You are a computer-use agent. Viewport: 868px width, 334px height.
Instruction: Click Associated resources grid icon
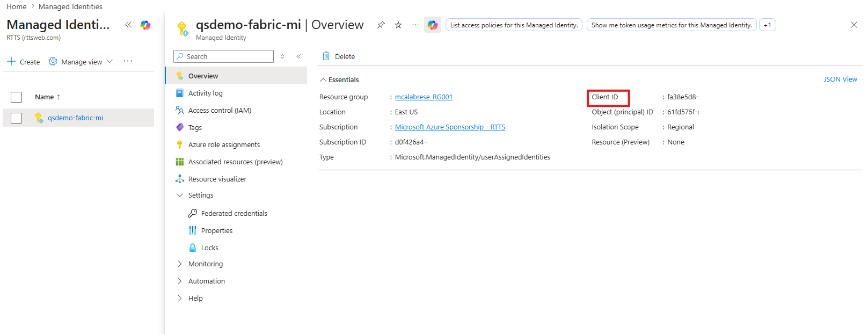coord(180,162)
